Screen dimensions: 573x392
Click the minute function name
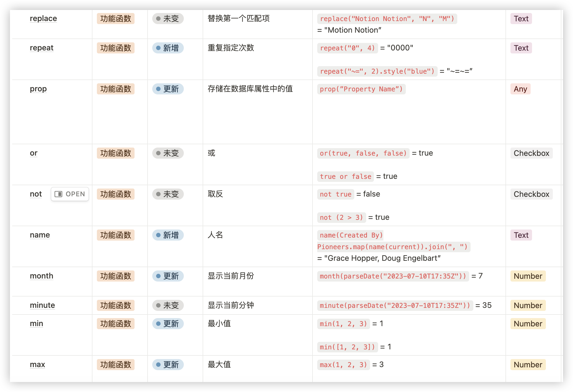42,305
